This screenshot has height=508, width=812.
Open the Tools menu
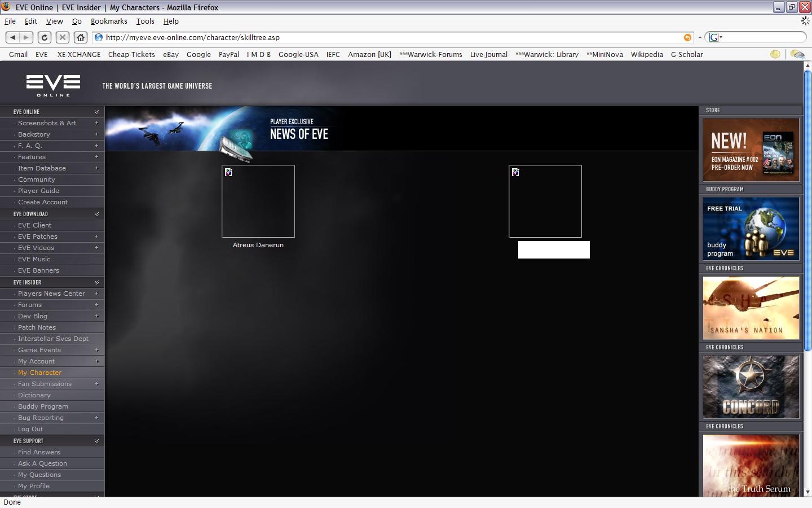pos(145,21)
